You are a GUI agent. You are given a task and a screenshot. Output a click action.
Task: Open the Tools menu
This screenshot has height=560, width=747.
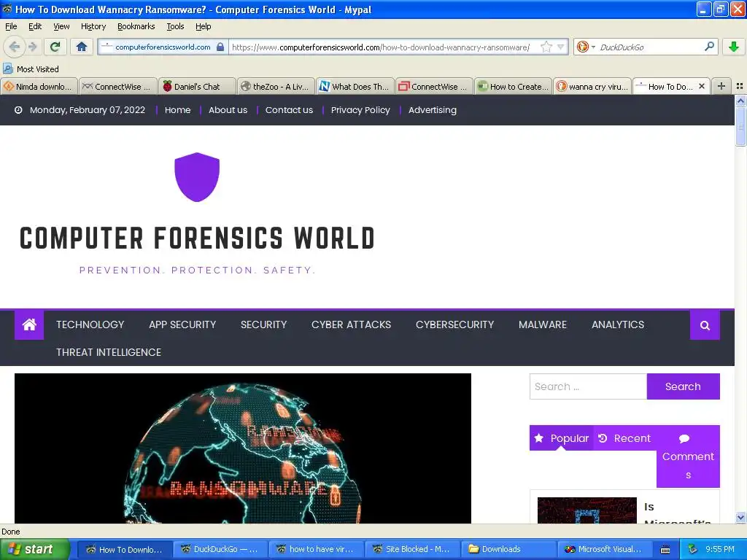[x=175, y=26]
